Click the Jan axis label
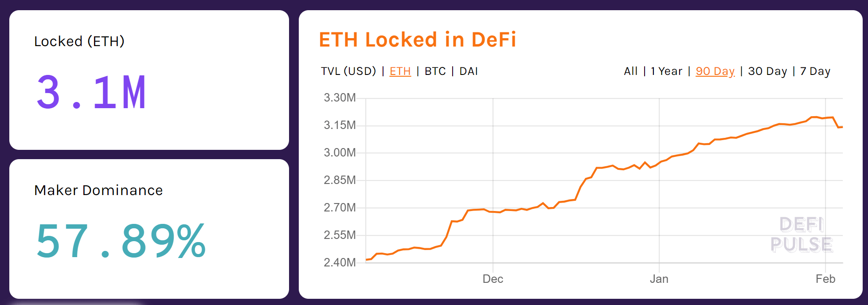Viewport: 868px width, 305px height. [x=659, y=279]
